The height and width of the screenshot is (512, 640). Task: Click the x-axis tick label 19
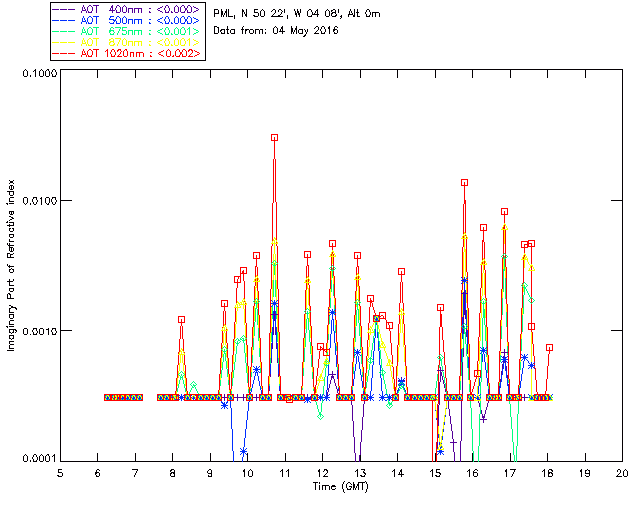point(585,473)
